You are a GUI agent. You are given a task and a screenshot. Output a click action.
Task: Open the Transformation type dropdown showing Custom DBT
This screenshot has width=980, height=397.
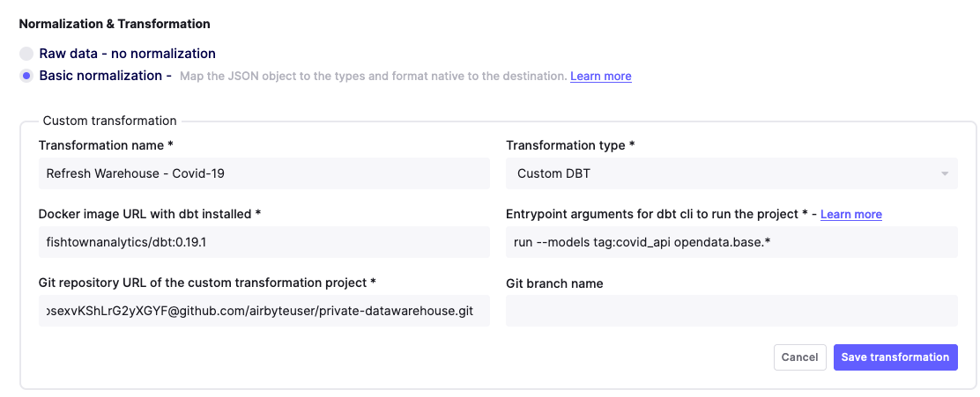(x=731, y=173)
